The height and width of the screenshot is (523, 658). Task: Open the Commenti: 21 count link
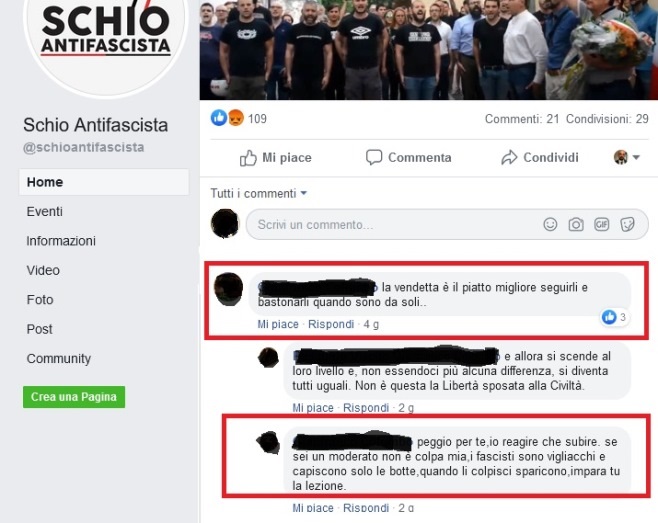(x=522, y=119)
